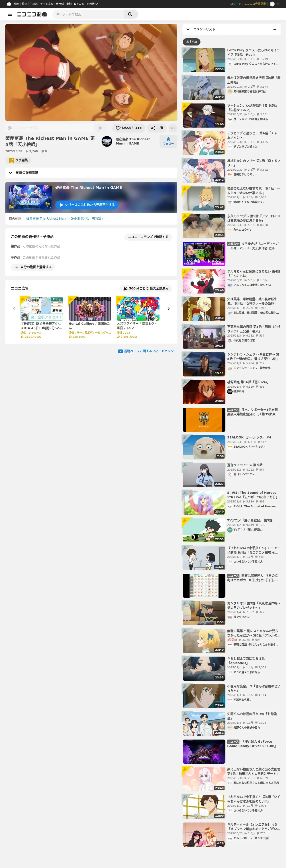Click the Niconico Douga logo
The width and height of the screenshot is (286, 868).
pyautogui.click(x=32, y=14)
